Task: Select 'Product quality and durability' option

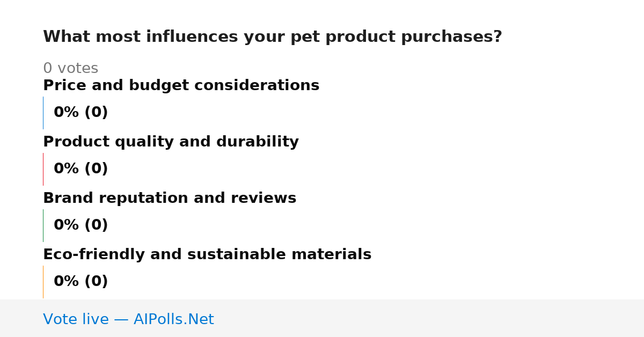Action: coord(171,142)
